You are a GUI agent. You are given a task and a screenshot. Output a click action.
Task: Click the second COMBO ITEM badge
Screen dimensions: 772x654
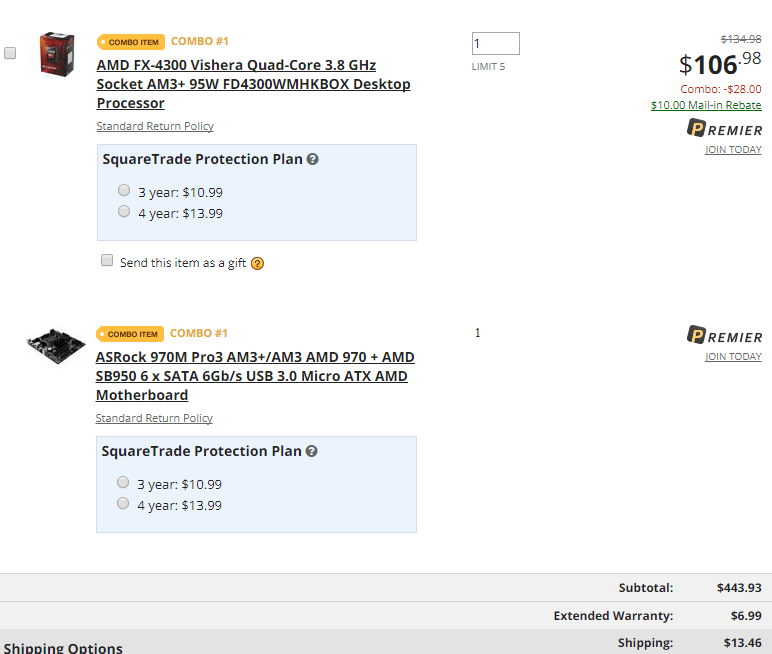(x=130, y=334)
